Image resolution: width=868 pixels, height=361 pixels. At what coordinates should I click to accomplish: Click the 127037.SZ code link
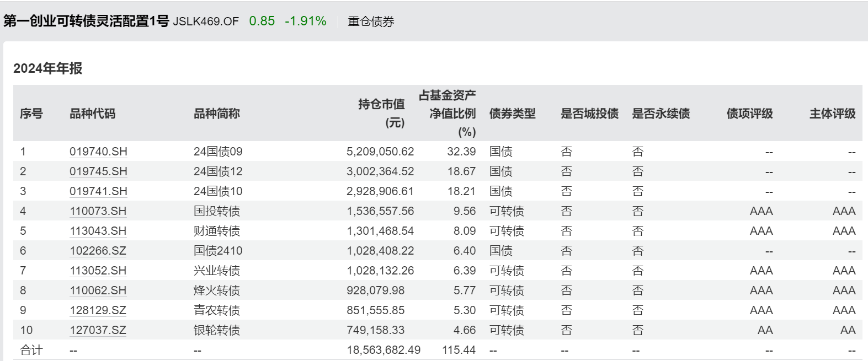98,330
